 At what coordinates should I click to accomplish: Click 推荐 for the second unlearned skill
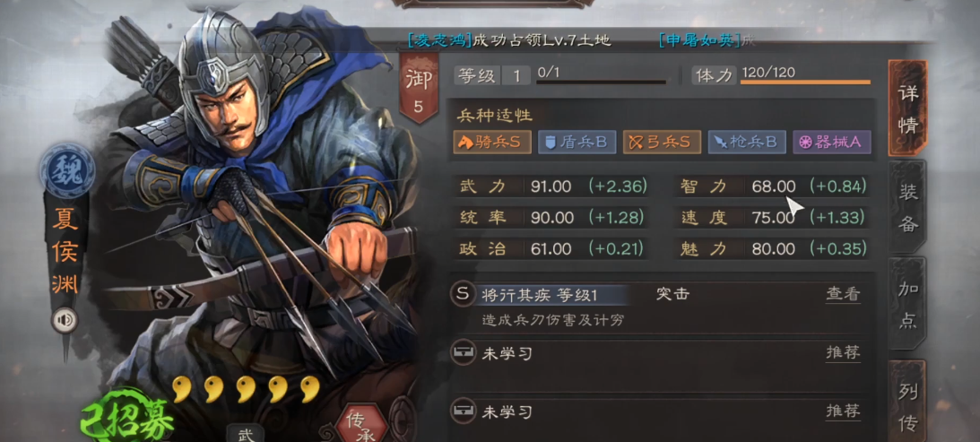coord(843,412)
